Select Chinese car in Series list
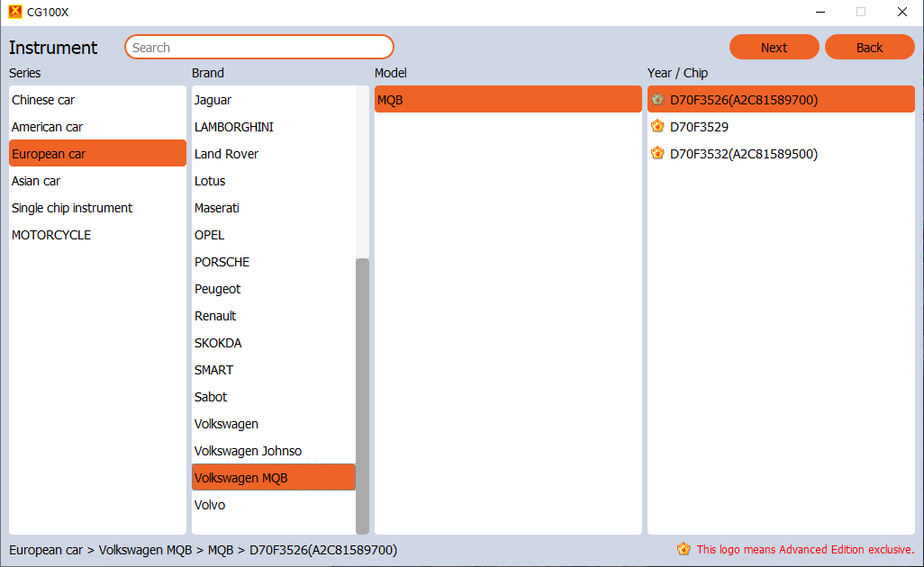Viewport: 924px width, 567px height. [43, 100]
